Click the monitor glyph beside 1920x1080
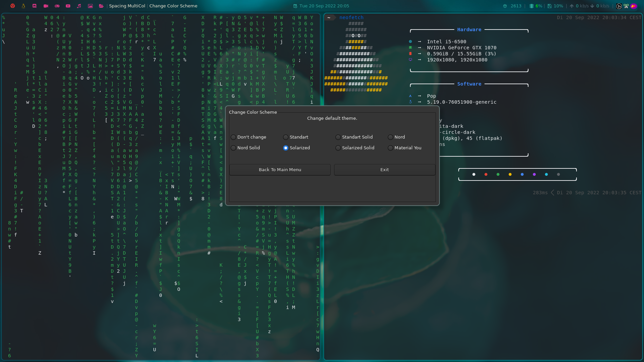The image size is (644, 362). pyautogui.click(x=410, y=60)
